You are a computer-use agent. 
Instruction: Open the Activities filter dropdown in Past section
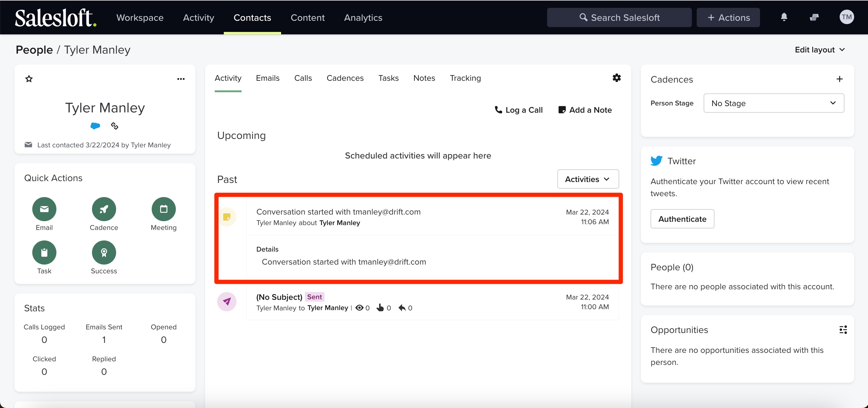coord(588,179)
